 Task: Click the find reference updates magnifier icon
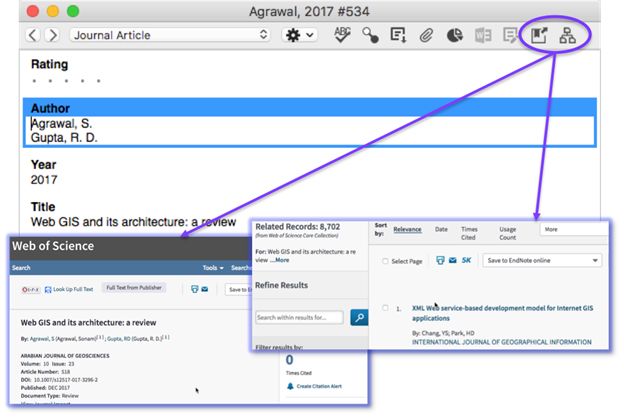click(370, 35)
